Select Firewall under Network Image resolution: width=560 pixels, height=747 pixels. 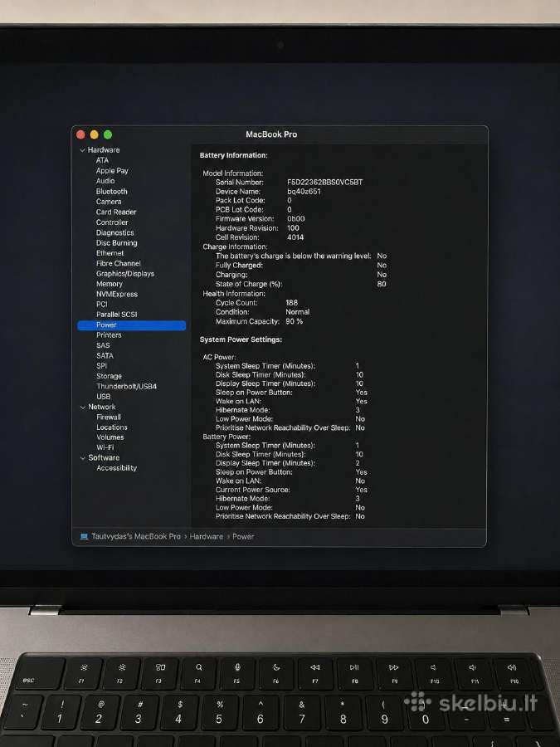pyautogui.click(x=109, y=417)
